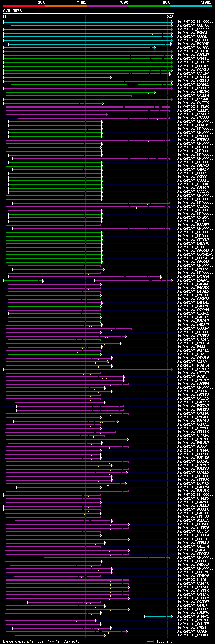
Task: Click the AV545976 query sequence name
Action: pyautogui.click(x=13, y=11)
